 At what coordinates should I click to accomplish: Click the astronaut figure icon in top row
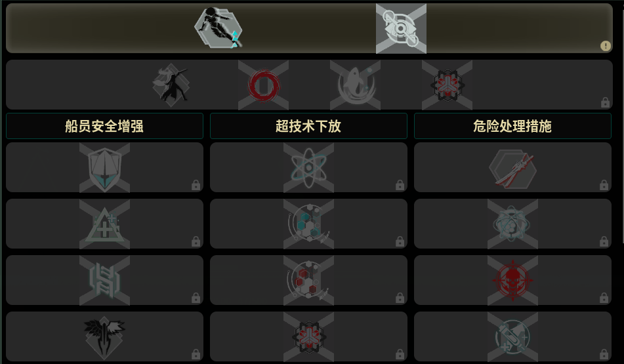(218, 28)
